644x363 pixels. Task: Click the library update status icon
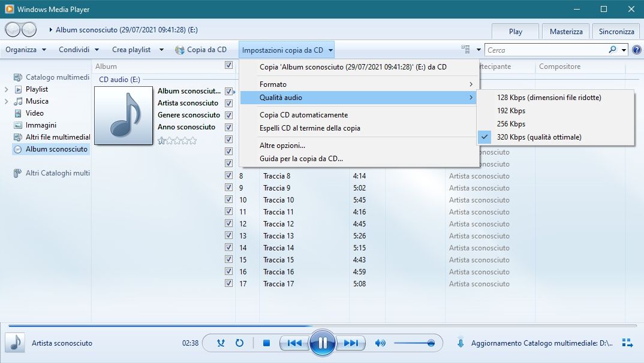pyautogui.click(x=461, y=343)
